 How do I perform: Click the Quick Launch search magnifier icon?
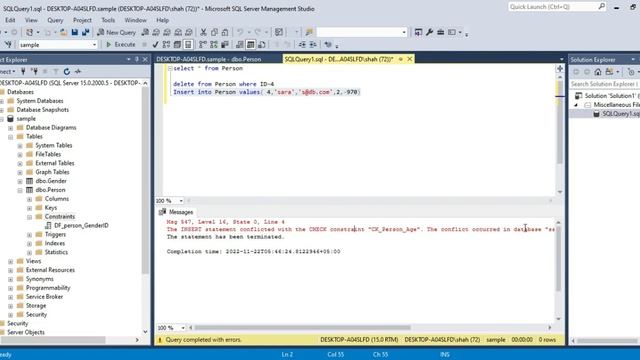pos(602,7)
